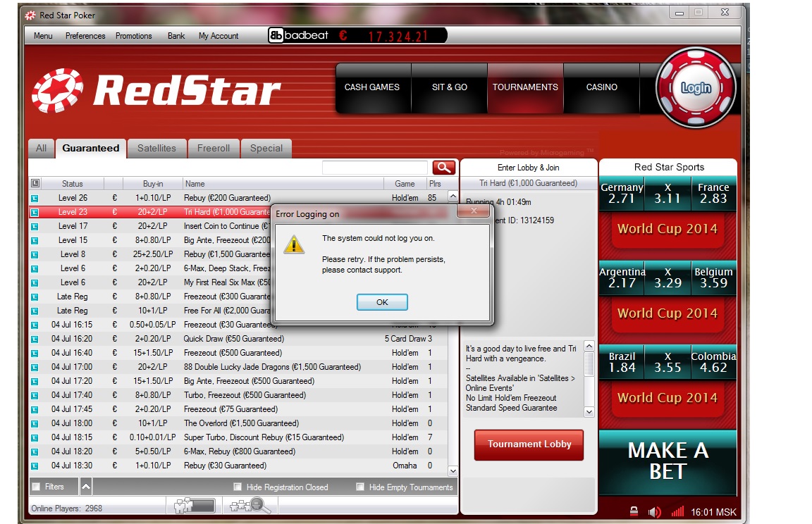Check Hide Registration Closed
Screen dimensions: 812x524
[238, 487]
